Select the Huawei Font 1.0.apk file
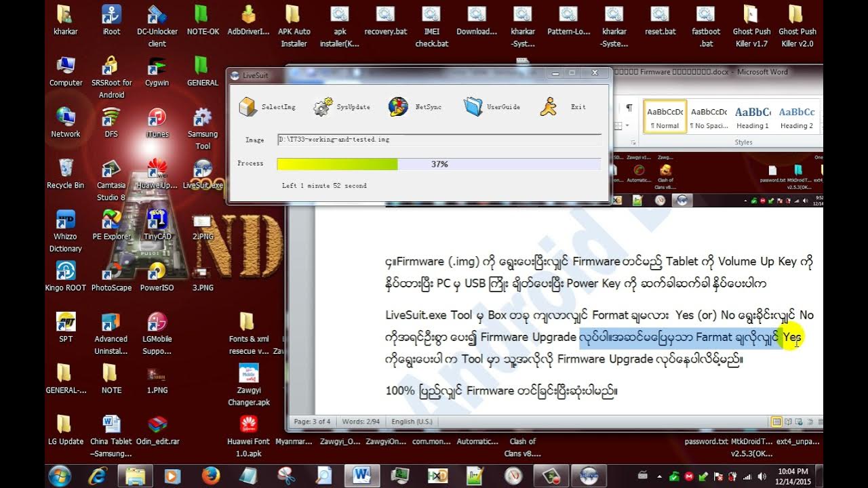Viewport: 868px width, 488px height. 248,436
